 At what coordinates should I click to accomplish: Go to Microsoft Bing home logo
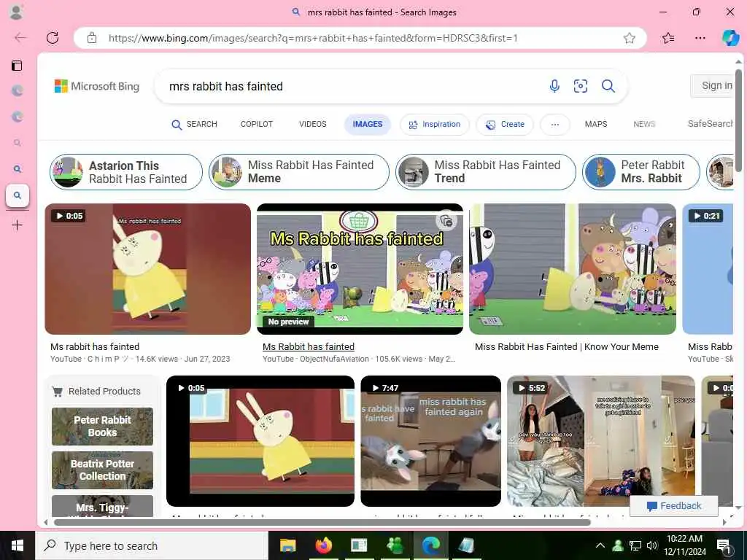(97, 86)
